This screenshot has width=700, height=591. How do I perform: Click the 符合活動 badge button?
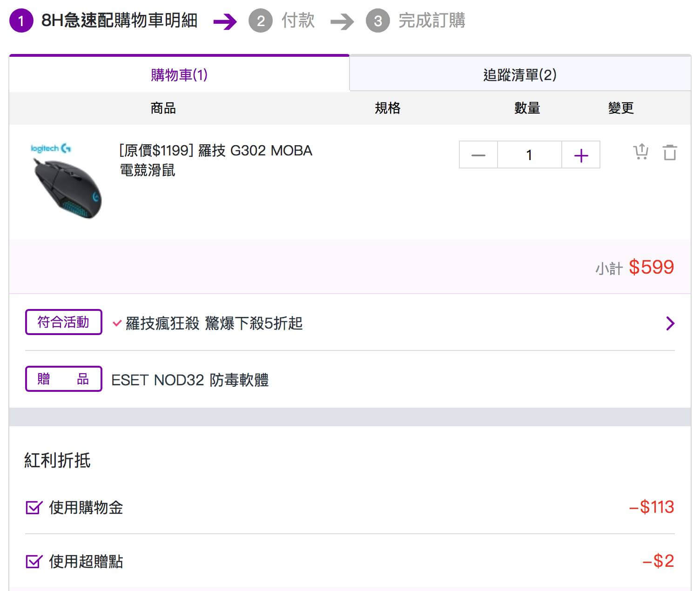[63, 322]
